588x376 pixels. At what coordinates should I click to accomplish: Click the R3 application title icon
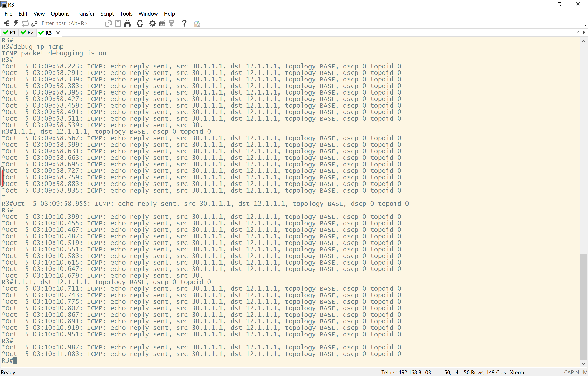click(4, 5)
